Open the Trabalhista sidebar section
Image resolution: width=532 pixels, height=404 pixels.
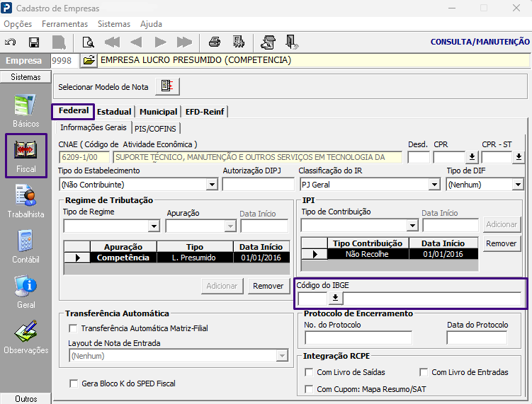(26, 202)
